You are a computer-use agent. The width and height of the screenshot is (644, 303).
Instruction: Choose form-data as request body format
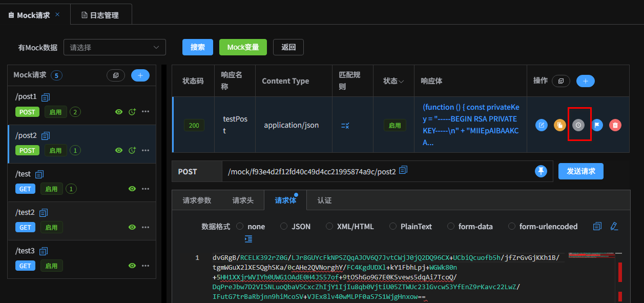pos(451,227)
